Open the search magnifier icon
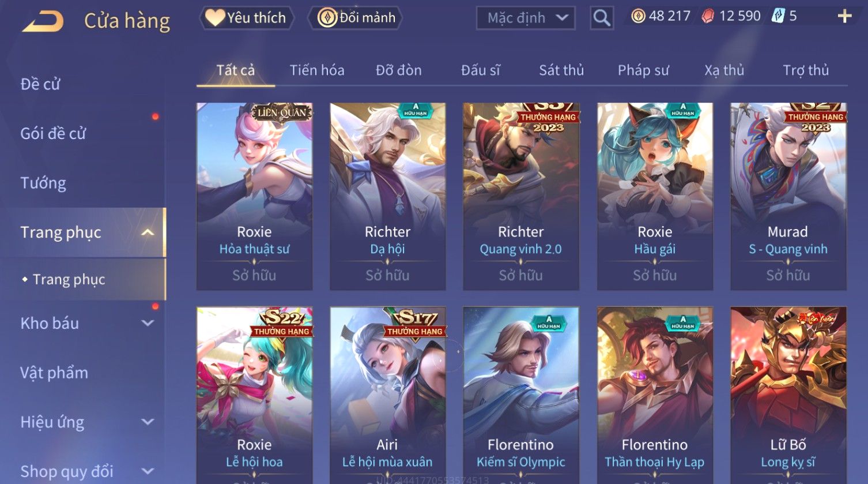This screenshot has height=484, width=868. coord(602,18)
